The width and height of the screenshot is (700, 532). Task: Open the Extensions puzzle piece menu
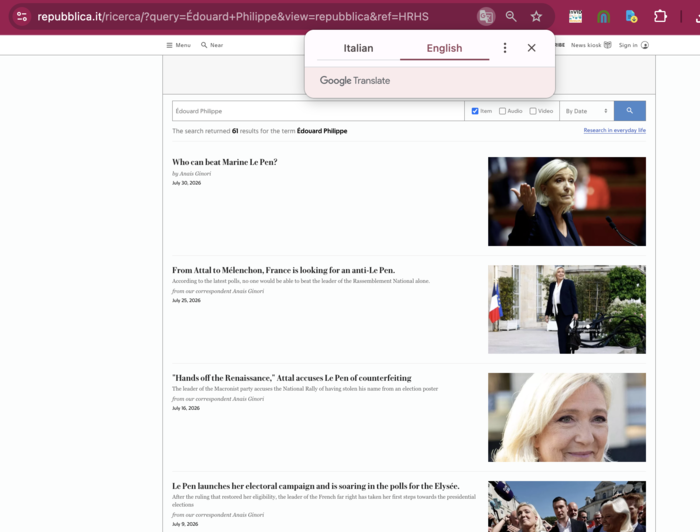tap(660, 17)
